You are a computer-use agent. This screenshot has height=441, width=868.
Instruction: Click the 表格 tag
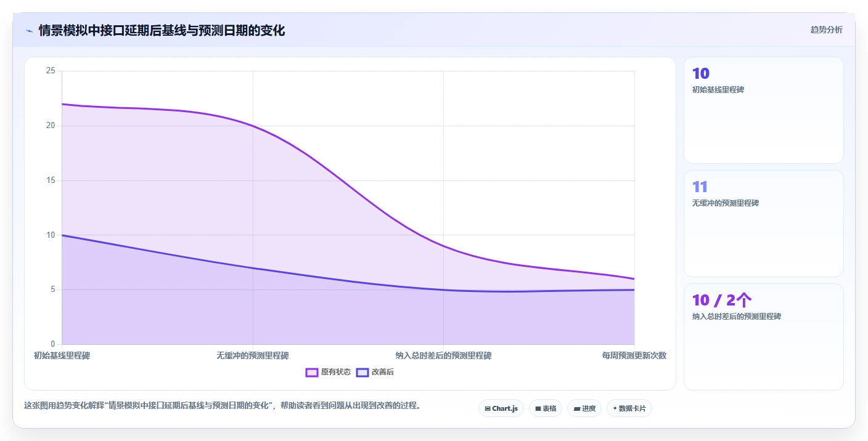point(546,408)
